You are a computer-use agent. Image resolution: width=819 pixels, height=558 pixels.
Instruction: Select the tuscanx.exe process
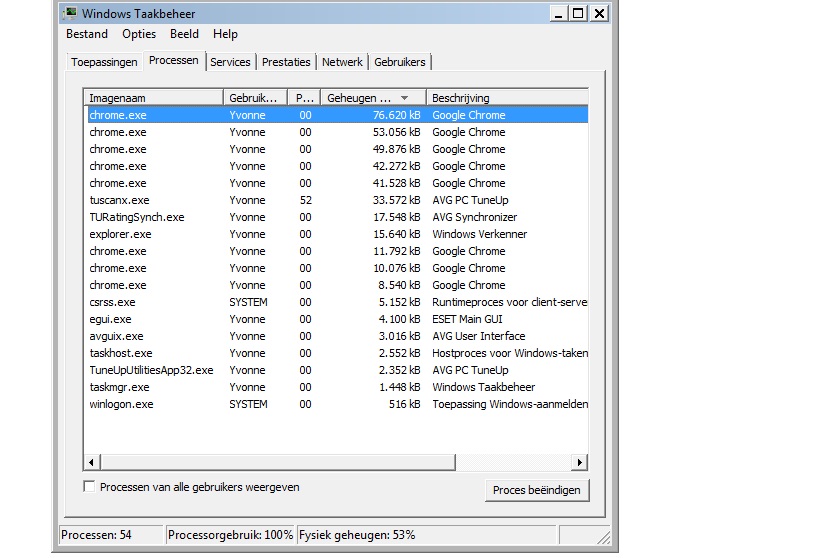(x=337, y=200)
